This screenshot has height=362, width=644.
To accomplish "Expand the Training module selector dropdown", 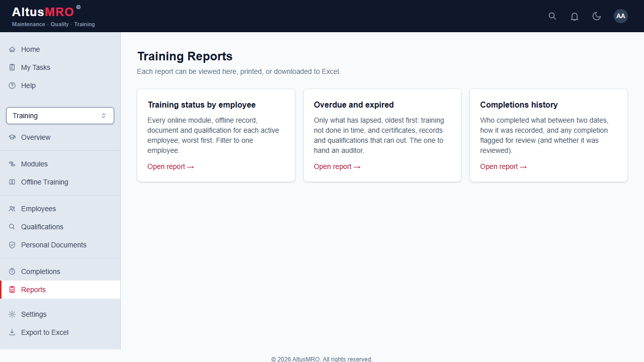I will [60, 116].
